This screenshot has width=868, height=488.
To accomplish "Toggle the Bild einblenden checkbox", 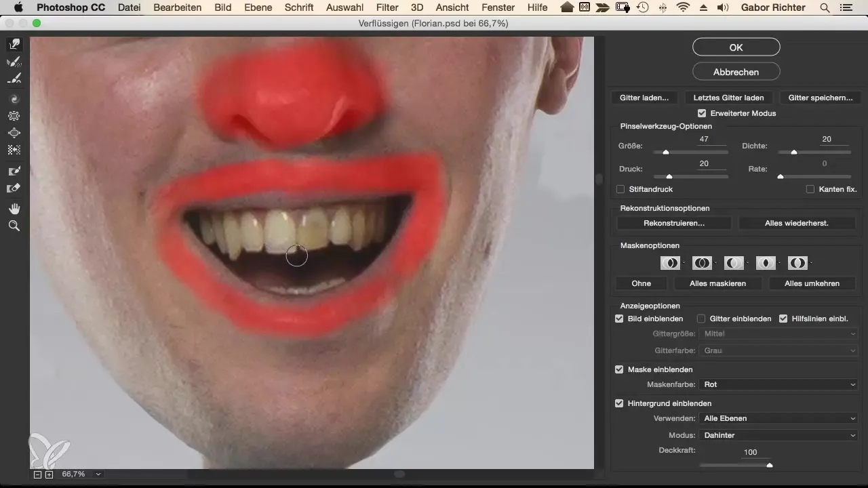I will (x=619, y=319).
